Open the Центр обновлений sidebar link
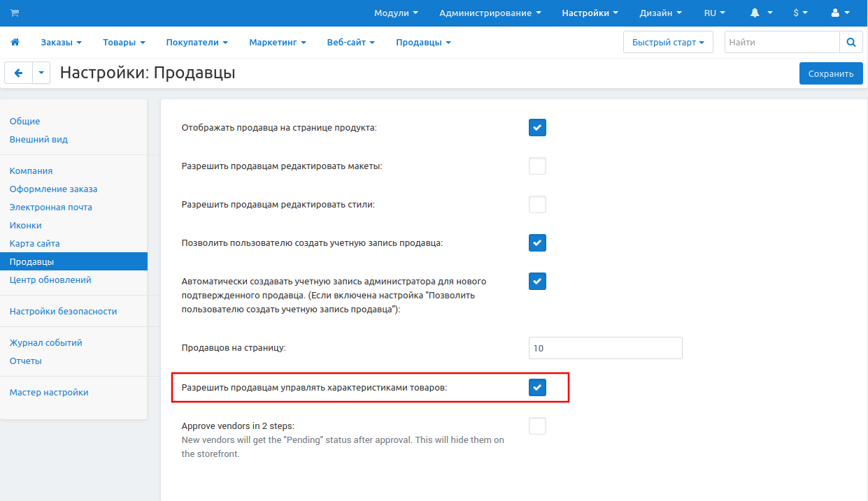 50,279
